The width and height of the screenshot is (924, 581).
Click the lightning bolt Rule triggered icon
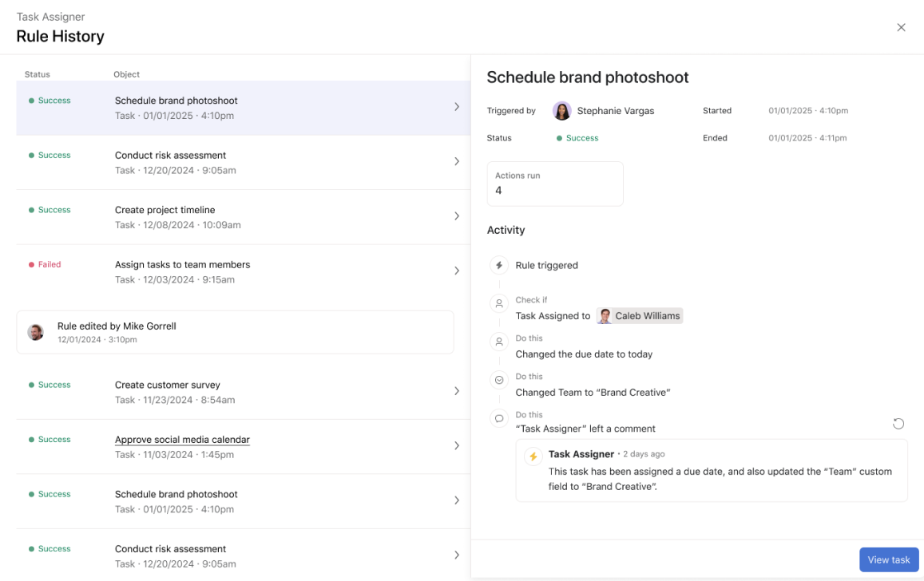[x=499, y=265]
